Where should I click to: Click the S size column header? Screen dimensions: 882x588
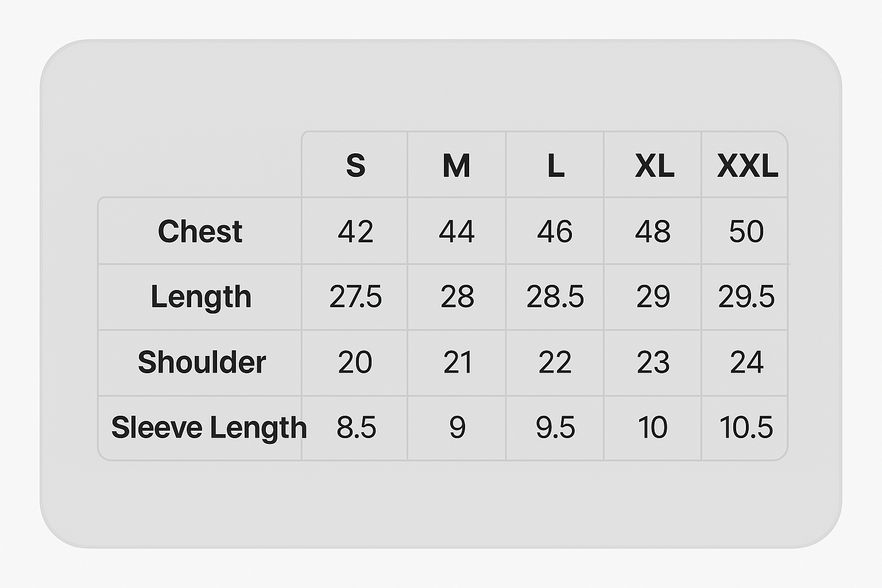click(x=355, y=165)
